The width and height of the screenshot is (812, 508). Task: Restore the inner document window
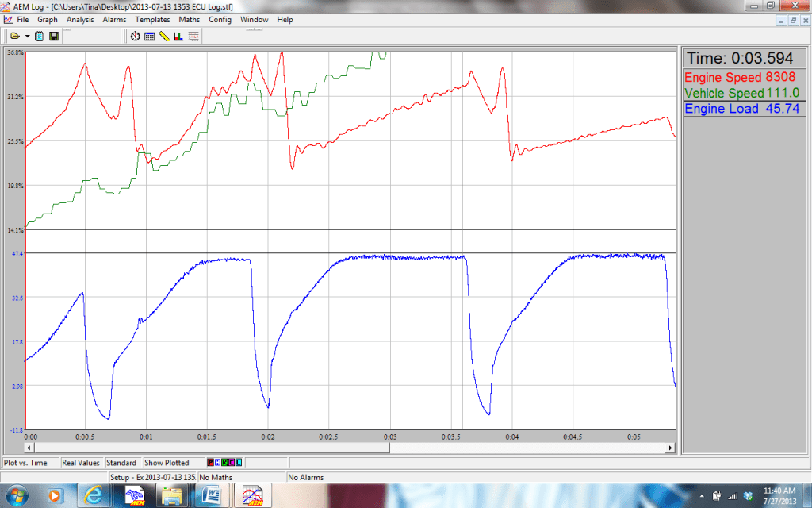(x=793, y=20)
